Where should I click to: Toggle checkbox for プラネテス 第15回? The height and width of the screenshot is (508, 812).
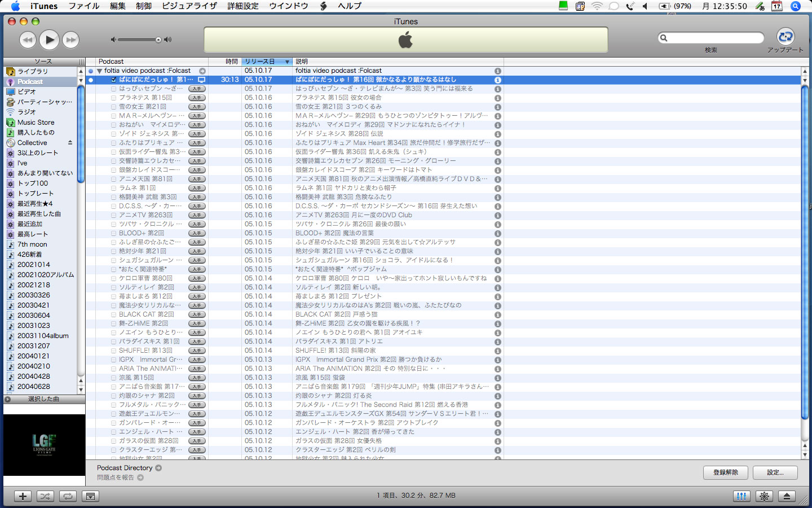[114, 98]
